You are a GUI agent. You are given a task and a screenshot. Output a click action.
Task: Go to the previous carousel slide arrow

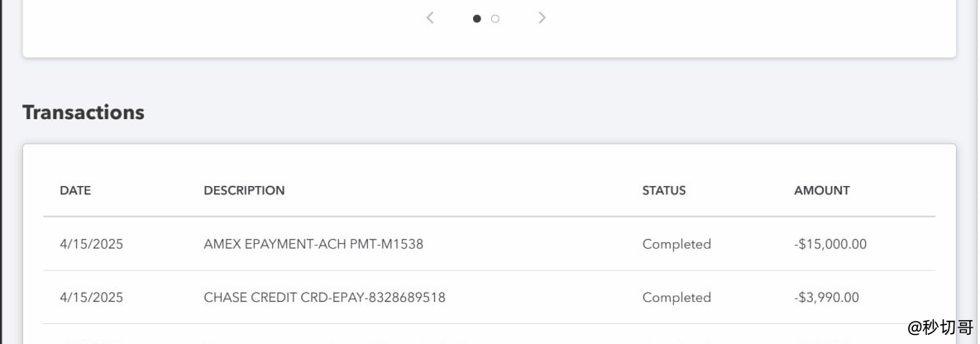[x=430, y=18]
